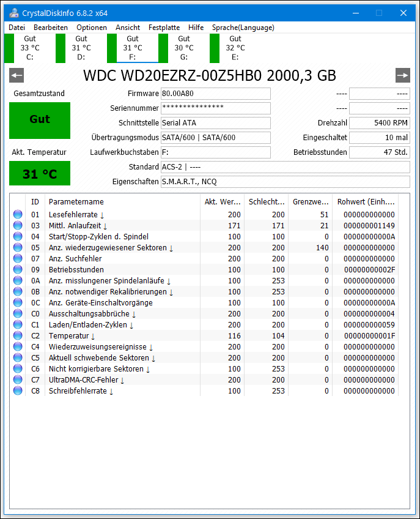Open the Datei menu
Screen dimensions: 420x519
(17, 28)
